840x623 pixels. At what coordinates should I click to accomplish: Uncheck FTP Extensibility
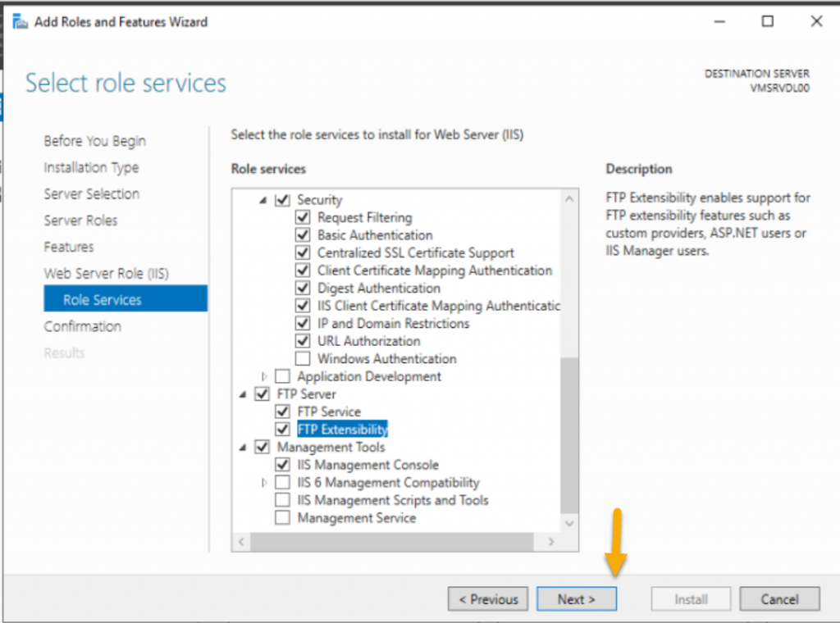283,429
